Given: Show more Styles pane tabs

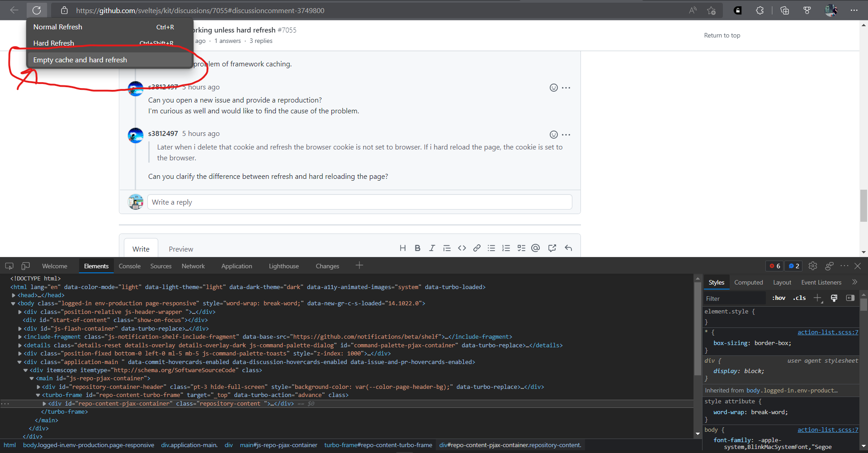Looking at the screenshot, I should [x=854, y=282].
